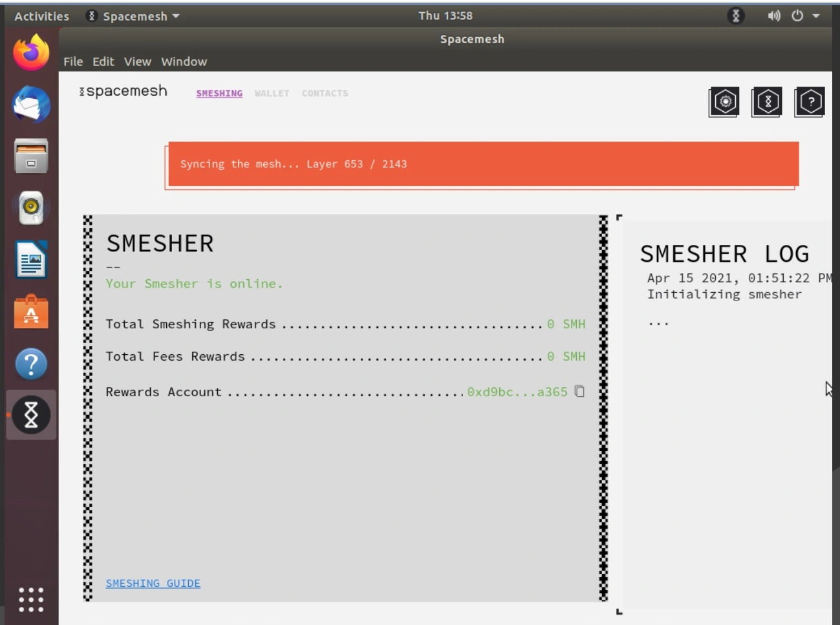The width and height of the screenshot is (840, 625).
Task: Show Applications grid in the dock
Action: [x=31, y=600]
